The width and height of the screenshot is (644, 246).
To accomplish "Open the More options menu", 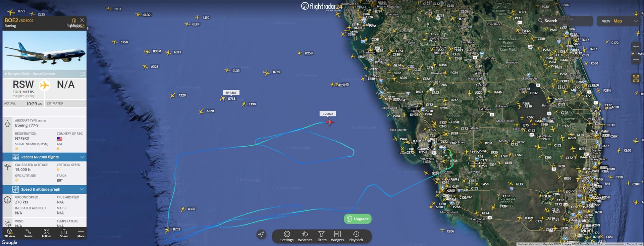I will [x=81, y=233].
